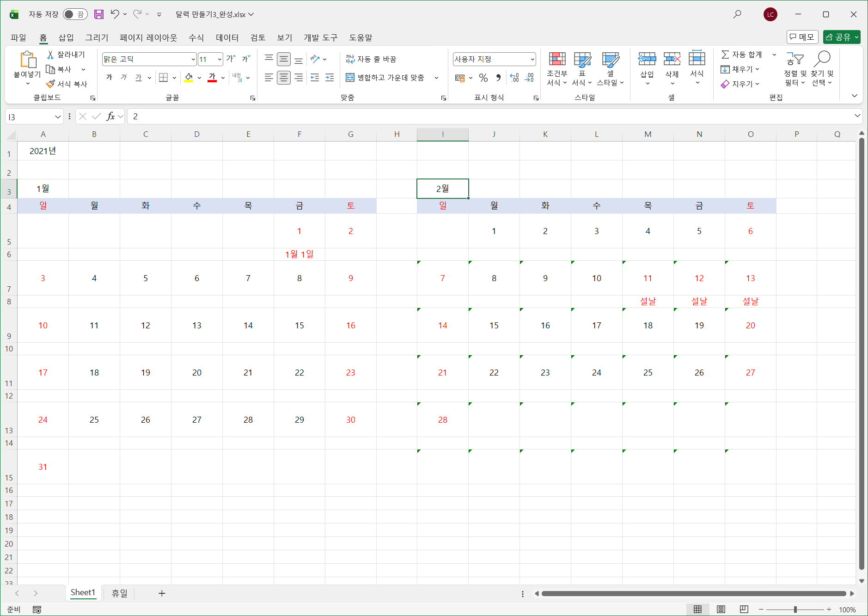The height and width of the screenshot is (616, 868).
Task: Open the font size dropdown
Action: tap(220, 59)
